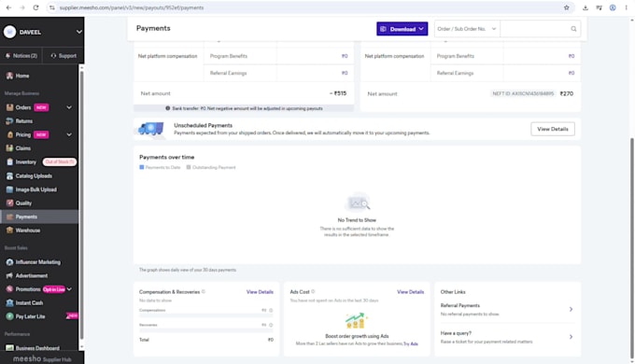
Task: Open Orders in the sidebar
Action: pos(23,107)
